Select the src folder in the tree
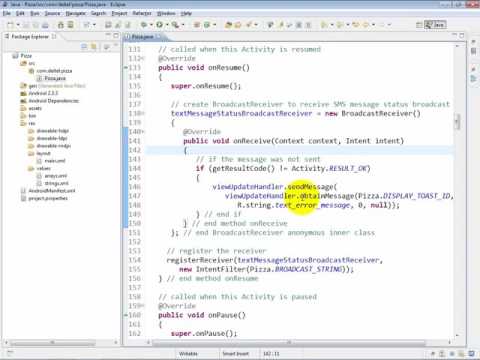Screen dimensions: 480x360 click(x=28, y=63)
